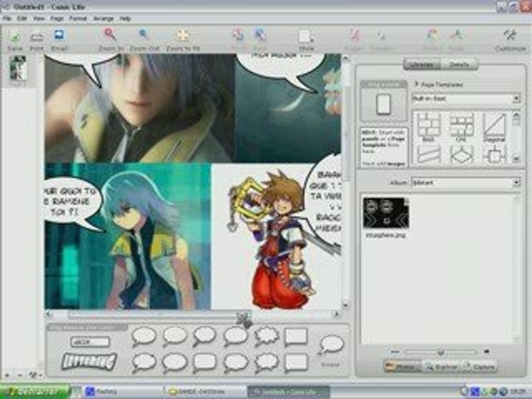Image resolution: width=532 pixels, height=399 pixels.
Task: Open the page actions gear dropdown
Action: click(34, 375)
